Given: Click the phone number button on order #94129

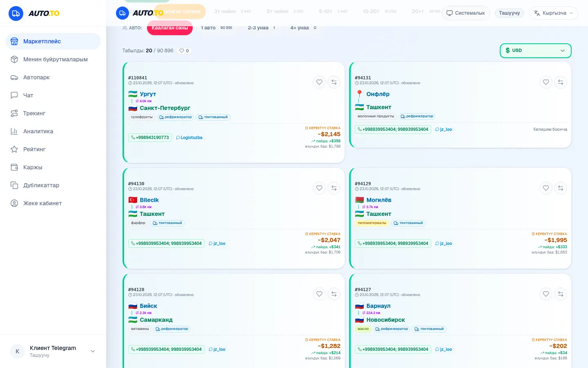Looking at the screenshot, I should click(393, 243).
